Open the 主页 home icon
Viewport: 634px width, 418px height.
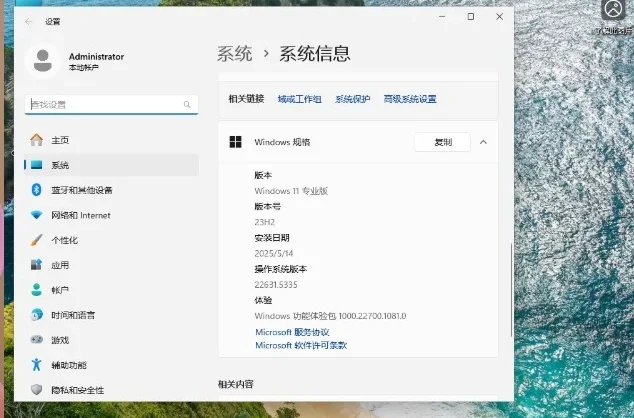(36, 140)
